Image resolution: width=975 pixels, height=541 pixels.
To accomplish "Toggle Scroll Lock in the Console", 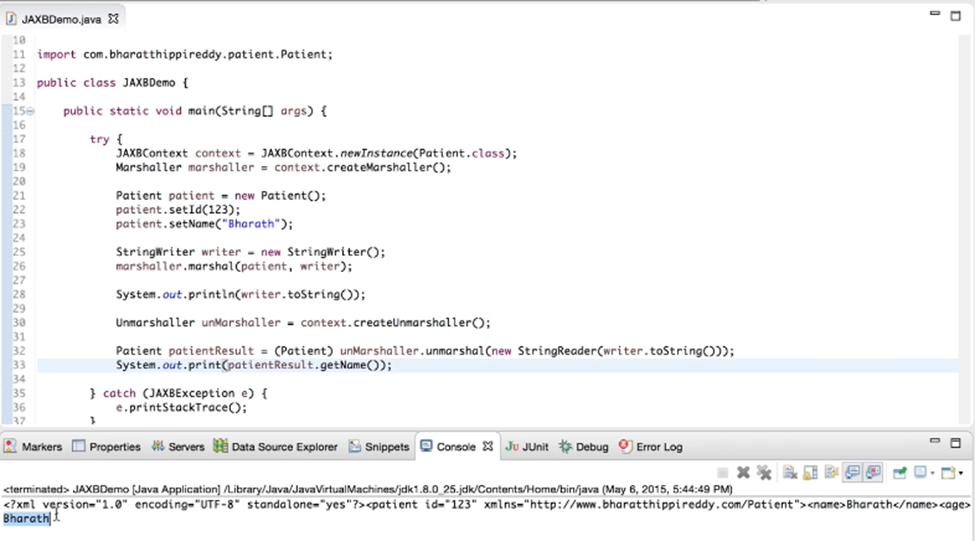I will click(811, 473).
